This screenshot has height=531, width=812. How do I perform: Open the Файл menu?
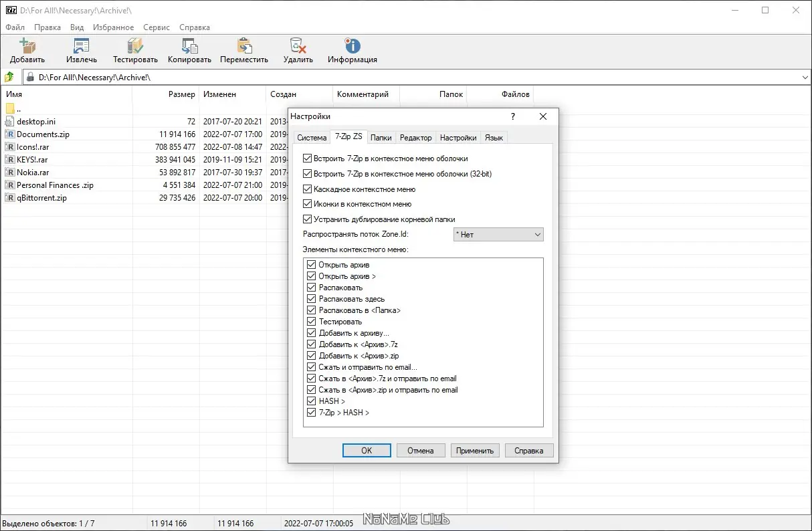point(15,27)
